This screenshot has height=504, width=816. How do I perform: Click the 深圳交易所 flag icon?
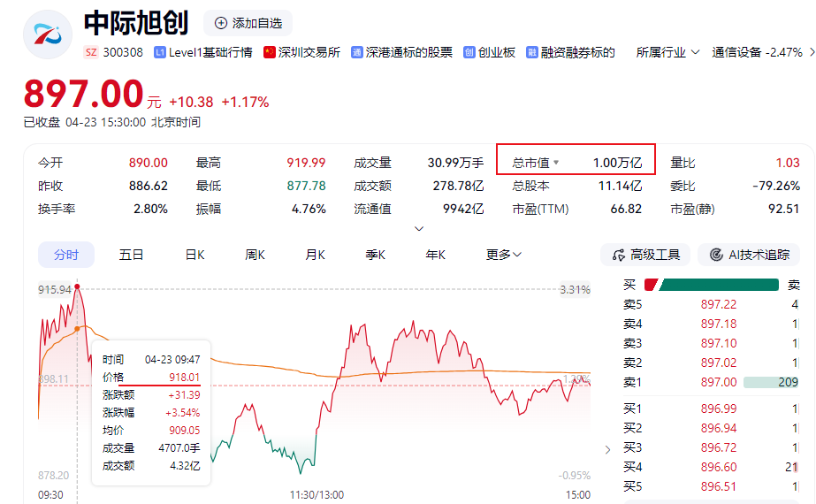click(x=270, y=53)
